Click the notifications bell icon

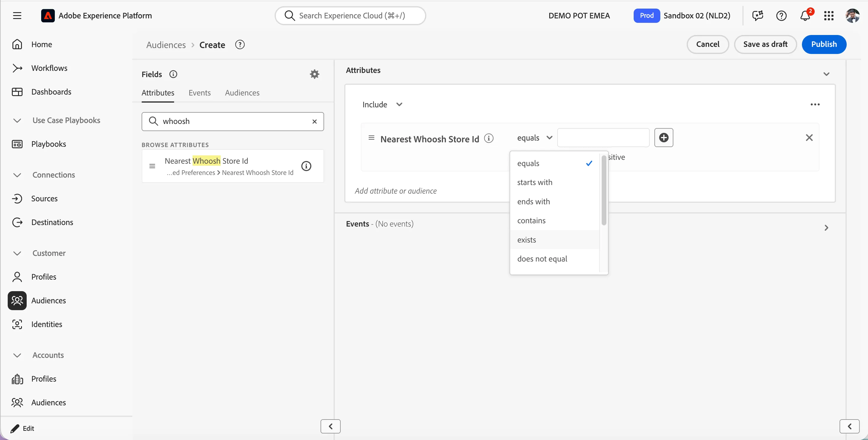(805, 15)
